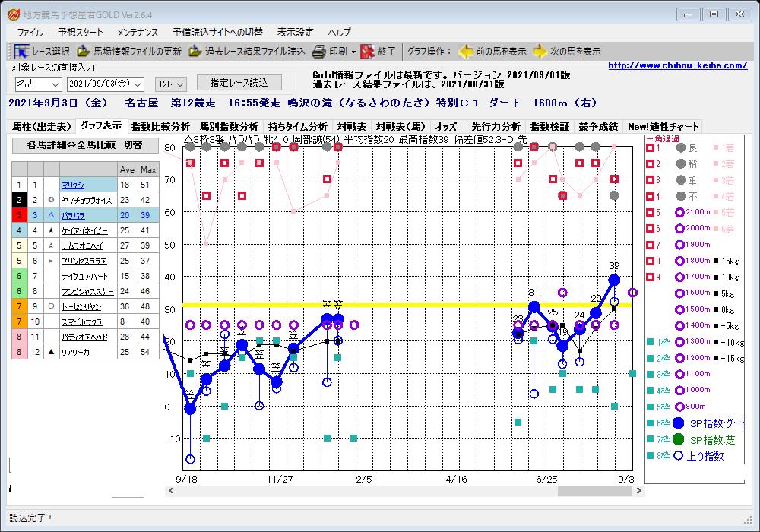
Task: Click the 1600m purple ring legend marker
Action: (679, 293)
